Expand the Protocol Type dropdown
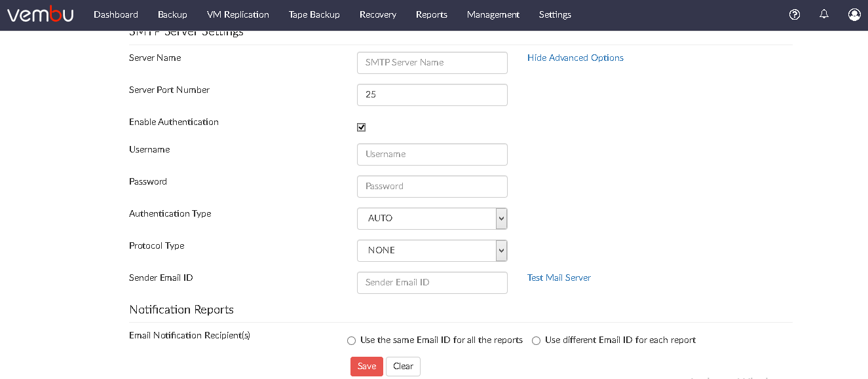This screenshot has height=379, width=868. [432, 251]
